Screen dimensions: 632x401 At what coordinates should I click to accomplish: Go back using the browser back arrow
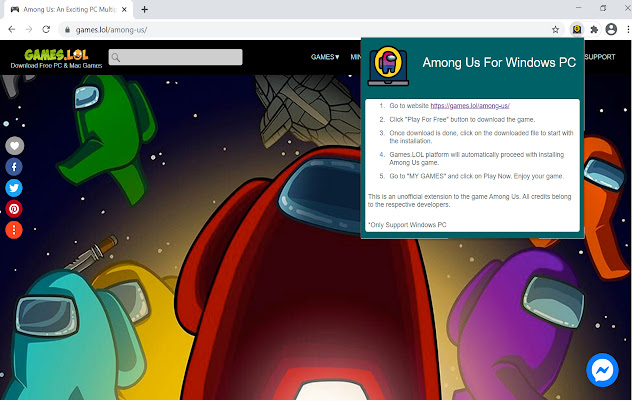[x=12, y=29]
